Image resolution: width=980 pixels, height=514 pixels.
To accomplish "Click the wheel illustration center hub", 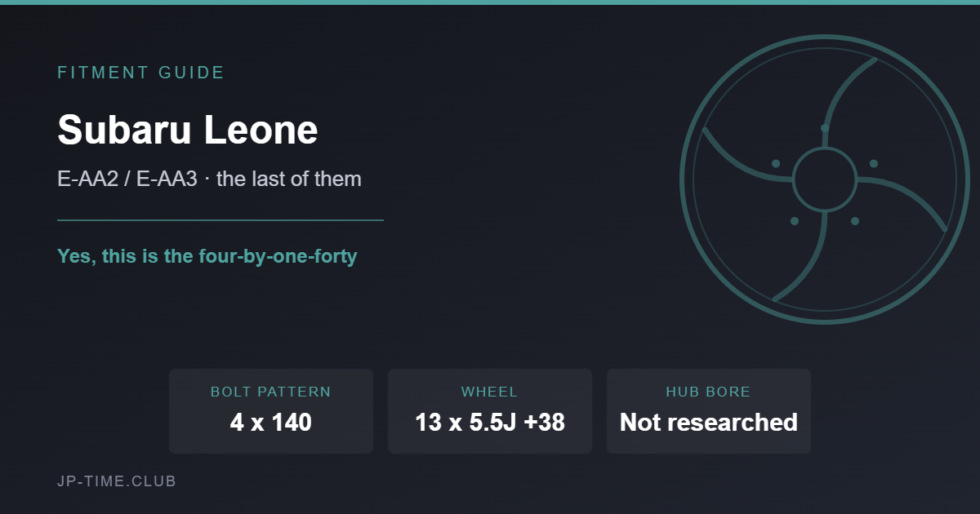I will (x=825, y=179).
